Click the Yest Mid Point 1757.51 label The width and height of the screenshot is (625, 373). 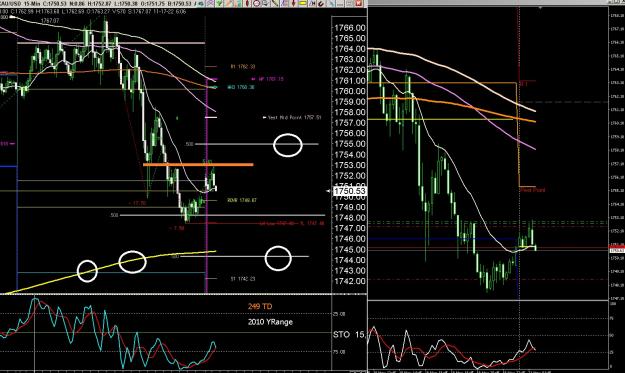295,118
